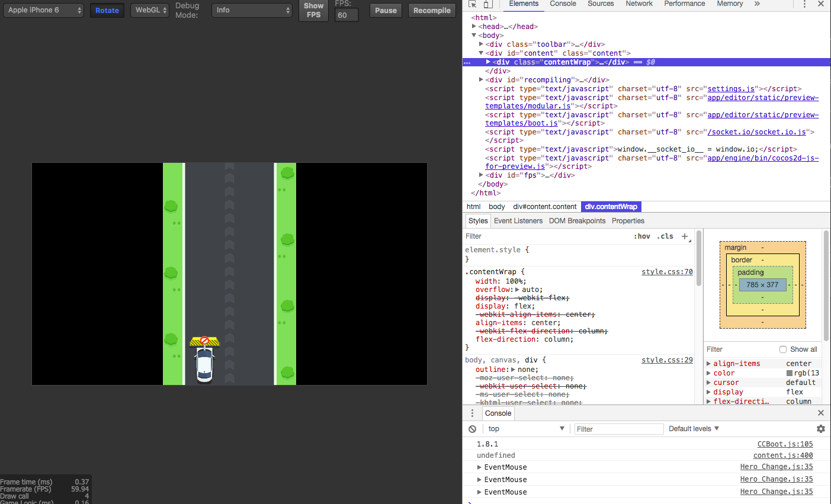Select the body breadcrumb item

pyautogui.click(x=497, y=207)
